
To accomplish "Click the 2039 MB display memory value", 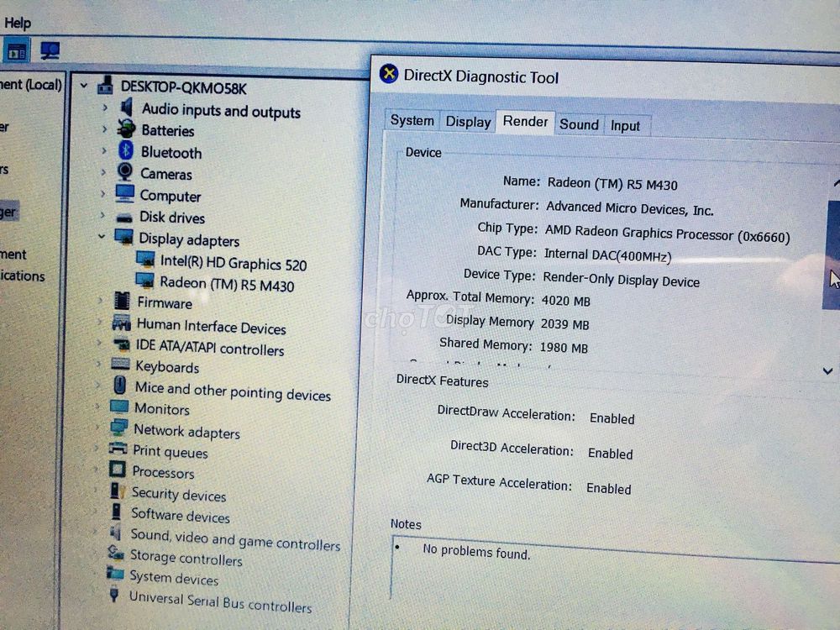I will click(x=564, y=324).
